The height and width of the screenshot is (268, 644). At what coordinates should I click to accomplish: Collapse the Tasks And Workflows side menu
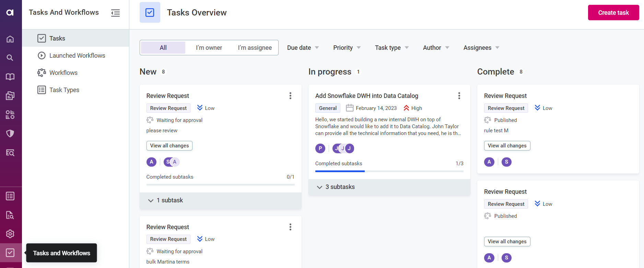pos(115,13)
